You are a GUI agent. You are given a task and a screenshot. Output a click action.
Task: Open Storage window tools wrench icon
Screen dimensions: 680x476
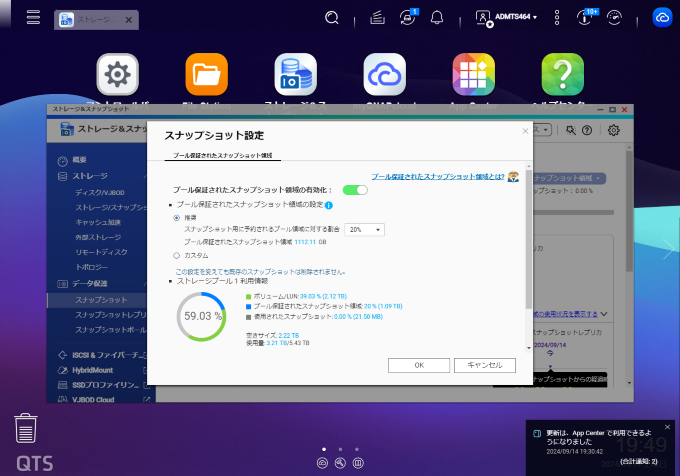point(571,130)
